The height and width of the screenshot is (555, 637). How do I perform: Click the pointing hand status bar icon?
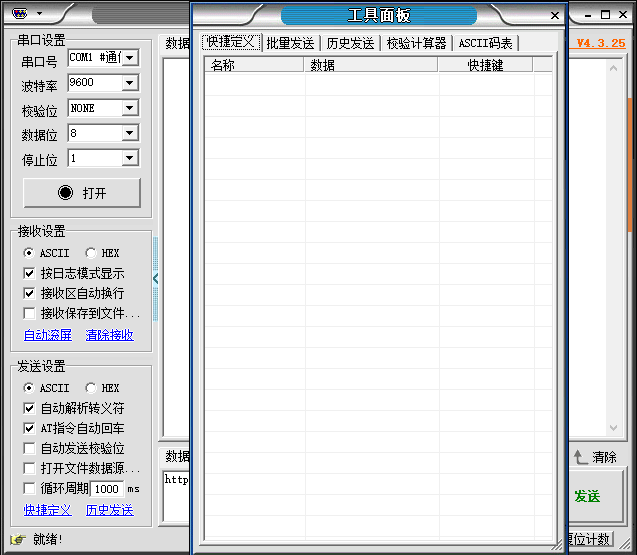click(x=18, y=540)
